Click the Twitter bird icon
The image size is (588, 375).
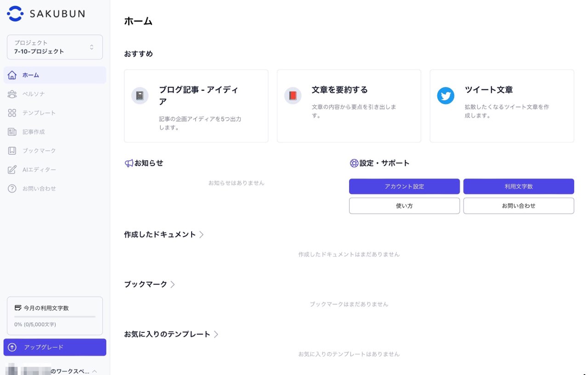coord(446,95)
